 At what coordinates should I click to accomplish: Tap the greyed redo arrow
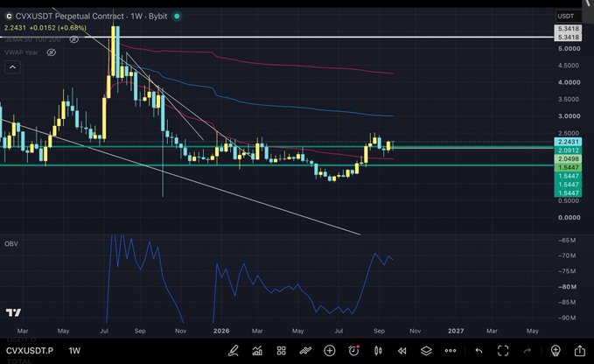[528, 351]
